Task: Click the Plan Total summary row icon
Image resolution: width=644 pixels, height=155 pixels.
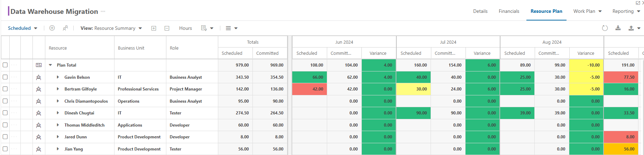Action: pyautogui.click(x=39, y=65)
